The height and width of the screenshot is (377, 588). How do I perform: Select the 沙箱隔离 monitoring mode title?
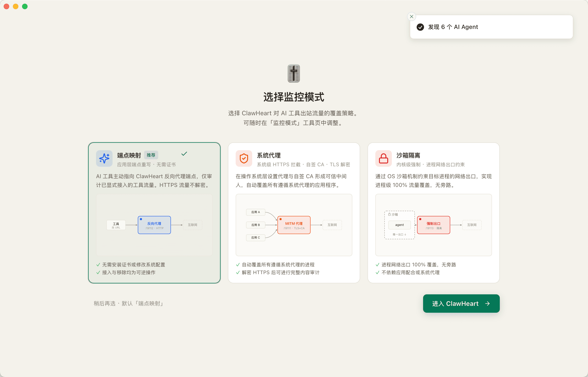coord(408,155)
